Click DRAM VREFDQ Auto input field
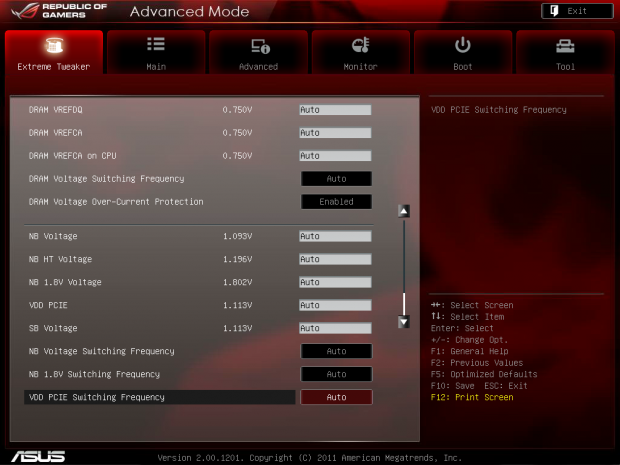The height and width of the screenshot is (465, 620). click(x=335, y=110)
